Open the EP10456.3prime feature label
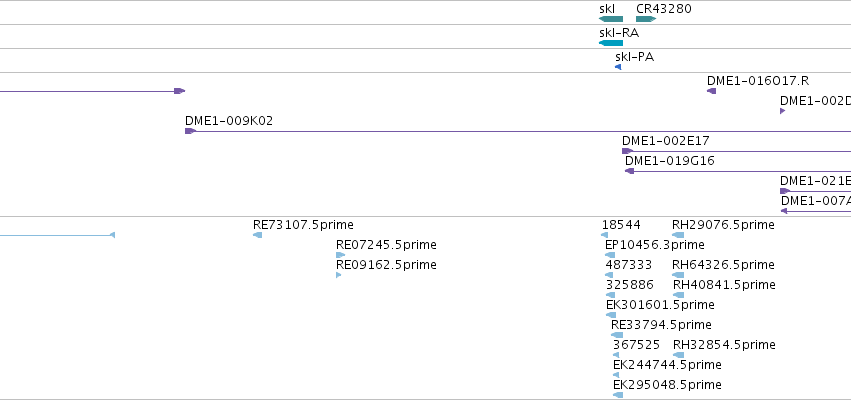The width and height of the screenshot is (851, 400). (655, 245)
